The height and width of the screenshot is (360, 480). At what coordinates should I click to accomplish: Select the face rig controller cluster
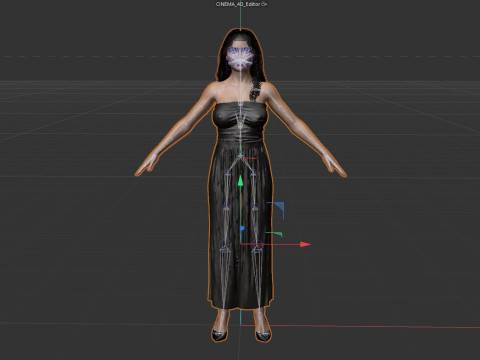point(240,58)
